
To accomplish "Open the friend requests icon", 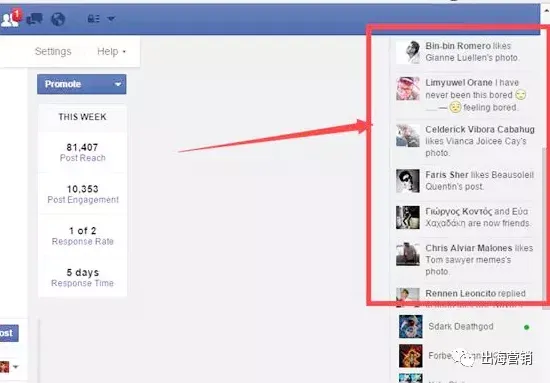I will coord(10,20).
